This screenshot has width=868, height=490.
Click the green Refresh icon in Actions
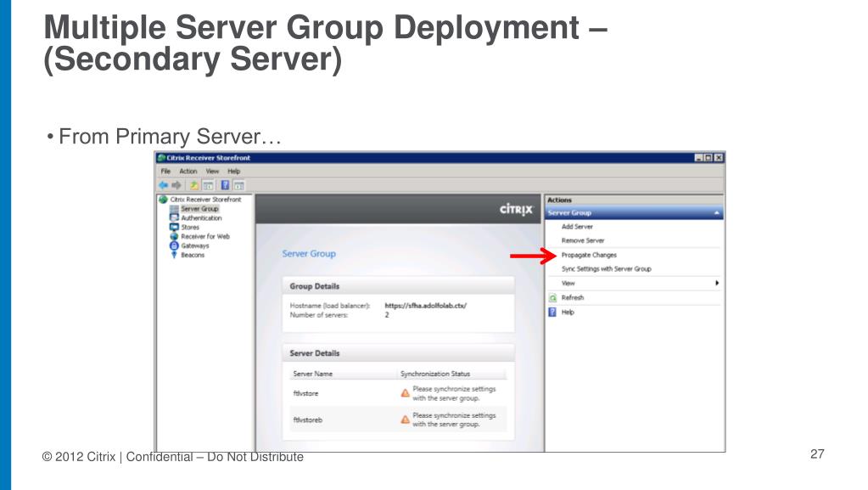tap(552, 298)
